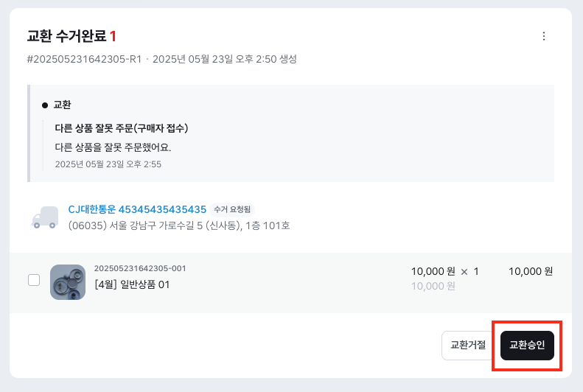Click the 10,000 원 × 1 unit price
This screenshot has width=583, height=392.
[444, 271]
